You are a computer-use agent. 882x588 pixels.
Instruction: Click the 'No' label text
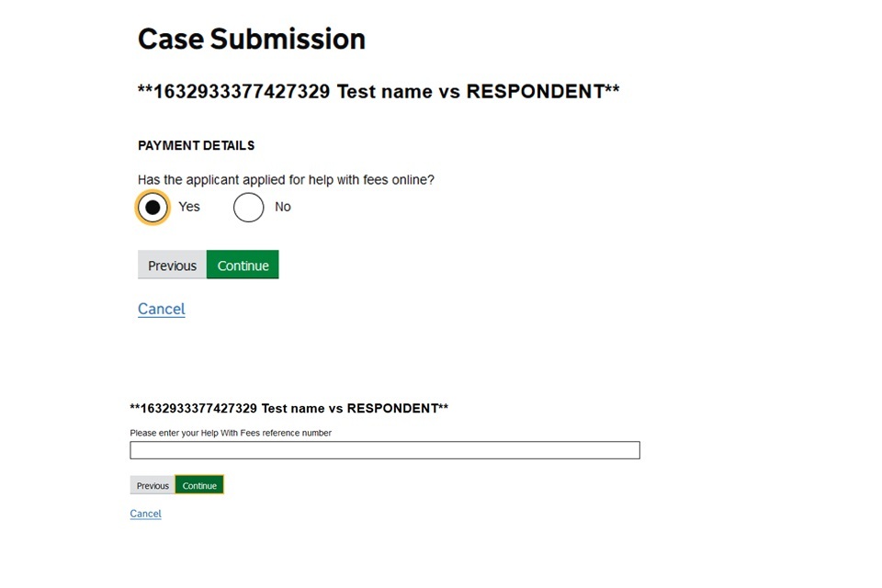point(283,207)
